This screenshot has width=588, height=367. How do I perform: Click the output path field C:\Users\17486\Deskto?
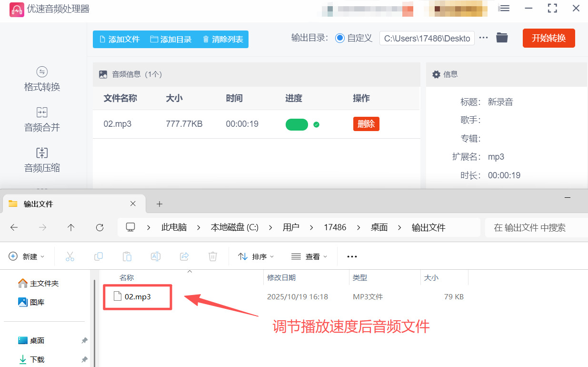[427, 38]
